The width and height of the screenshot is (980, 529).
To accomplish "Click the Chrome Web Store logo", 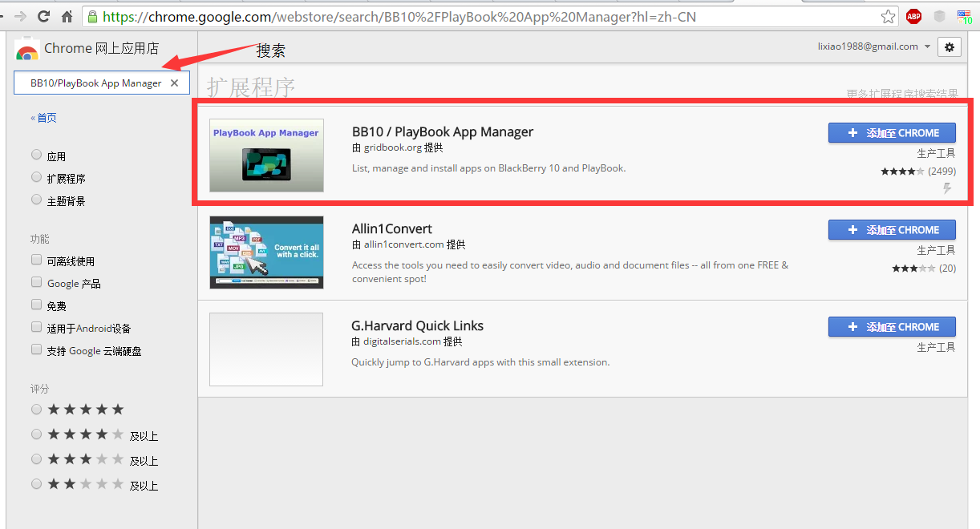I will (x=26, y=50).
